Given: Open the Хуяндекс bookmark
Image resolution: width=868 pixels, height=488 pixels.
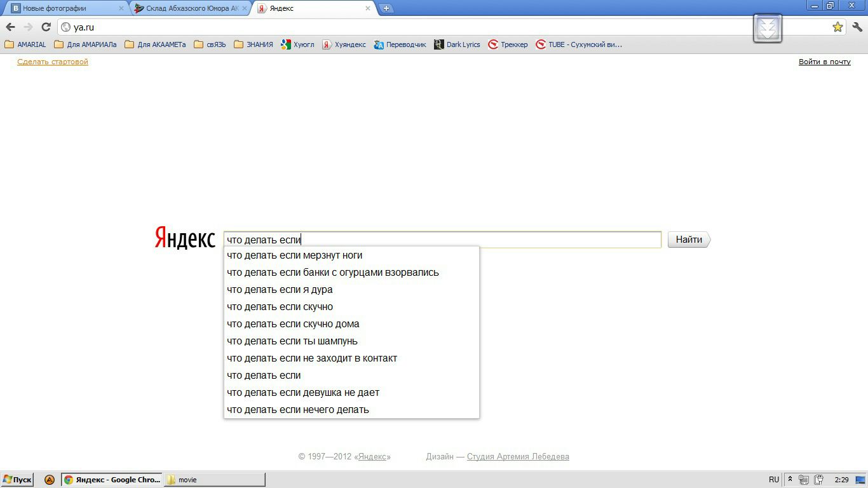Looking at the screenshot, I should [x=344, y=44].
